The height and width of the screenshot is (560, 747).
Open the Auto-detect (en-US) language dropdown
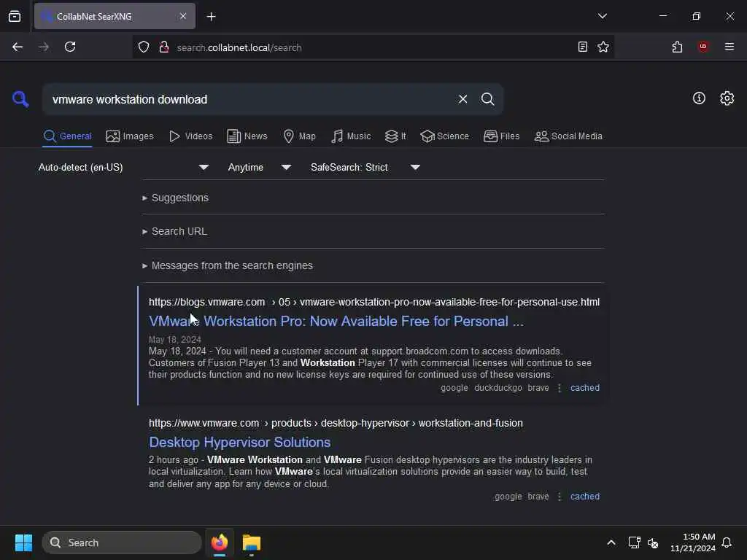point(124,167)
